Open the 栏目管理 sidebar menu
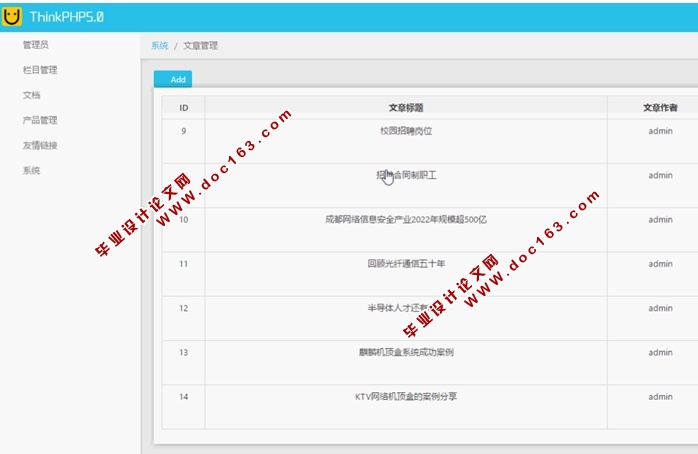This screenshot has width=698, height=454. (x=40, y=70)
